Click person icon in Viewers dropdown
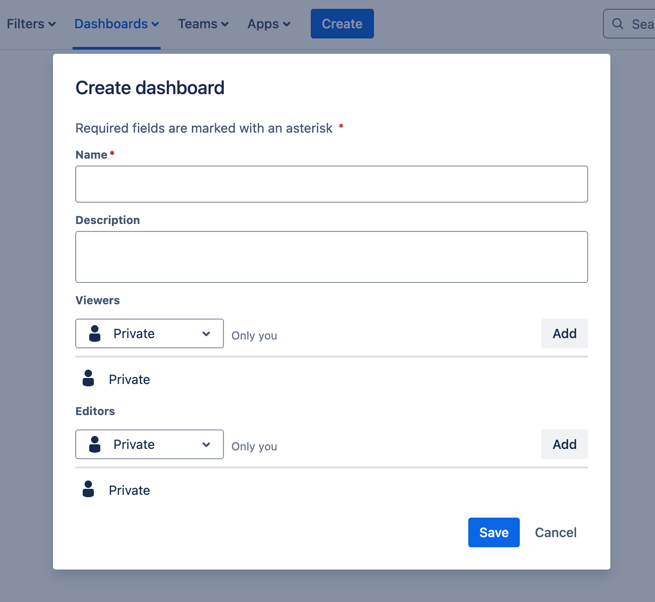 coord(95,334)
